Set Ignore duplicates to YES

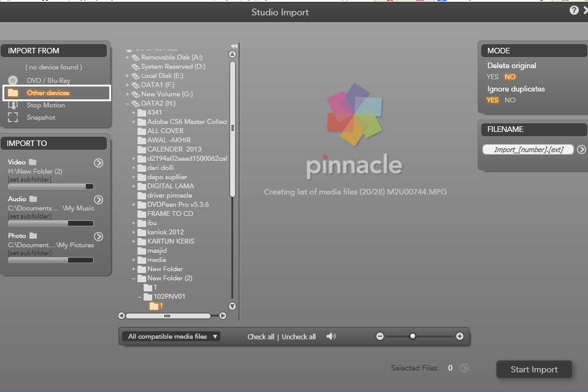(x=492, y=100)
